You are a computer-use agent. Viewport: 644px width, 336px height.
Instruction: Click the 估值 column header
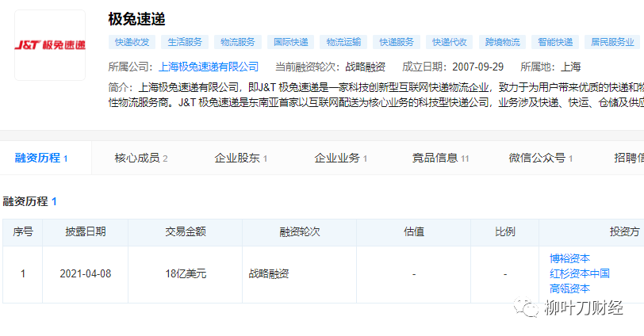tap(413, 232)
